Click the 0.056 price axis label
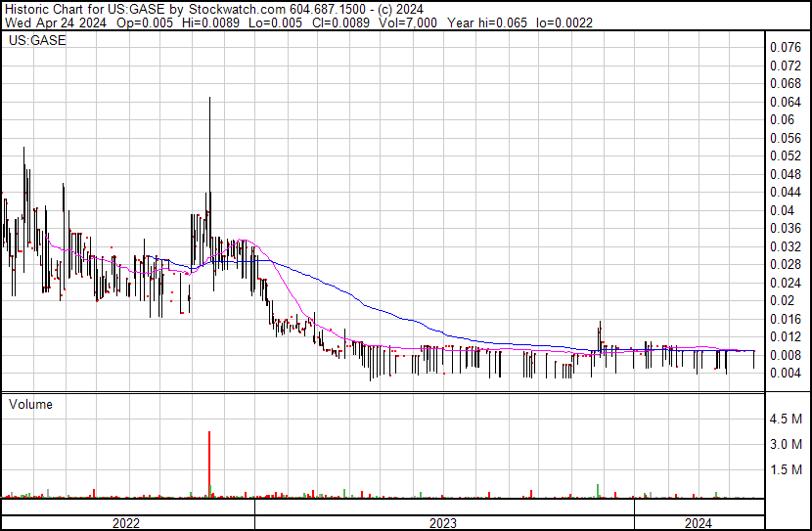Screen dimensions: 812x531 [x=786, y=138]
